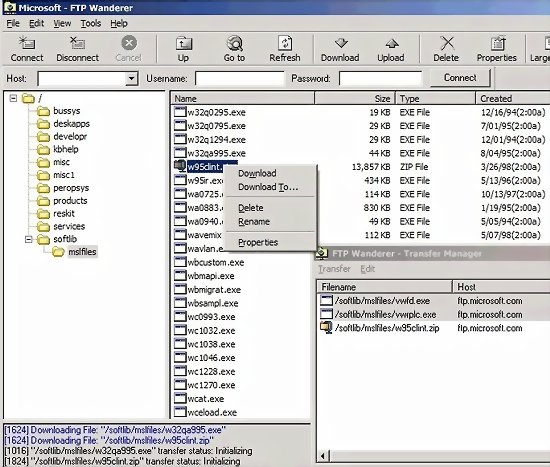Open the File menu
Viewport: 550px width, 467px height.
[13, 24]
